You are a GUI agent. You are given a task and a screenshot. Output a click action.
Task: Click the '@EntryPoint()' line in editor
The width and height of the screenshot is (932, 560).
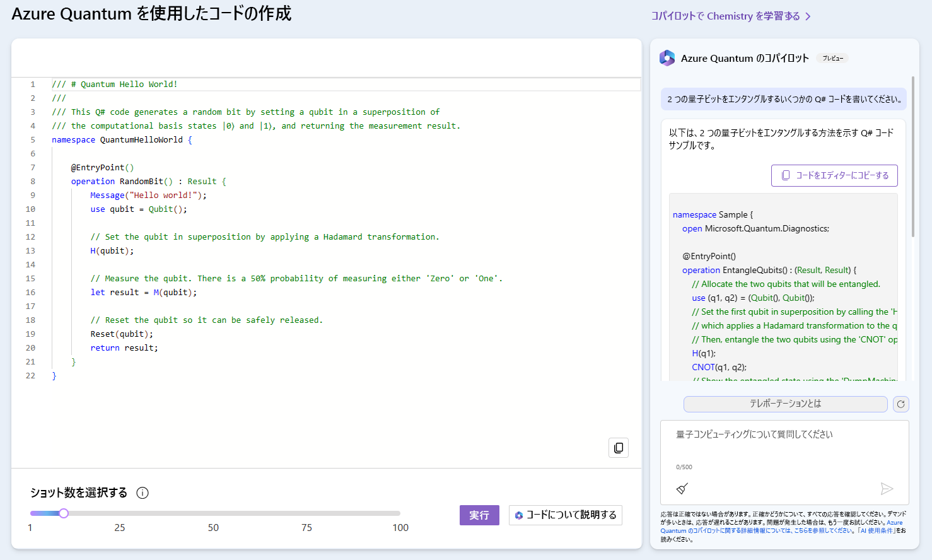[x=102, y=168]
